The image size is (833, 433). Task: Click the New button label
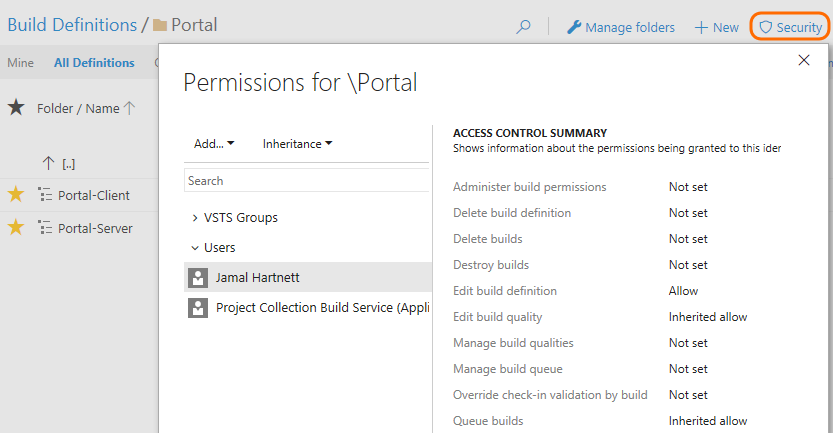tap(726, 28)
